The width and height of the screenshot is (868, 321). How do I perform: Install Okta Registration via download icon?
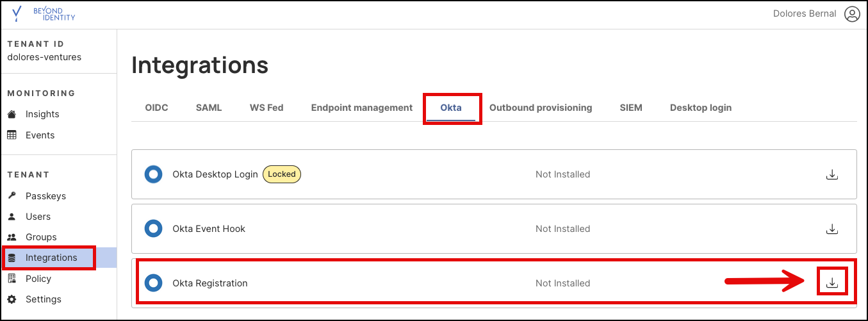832,283
